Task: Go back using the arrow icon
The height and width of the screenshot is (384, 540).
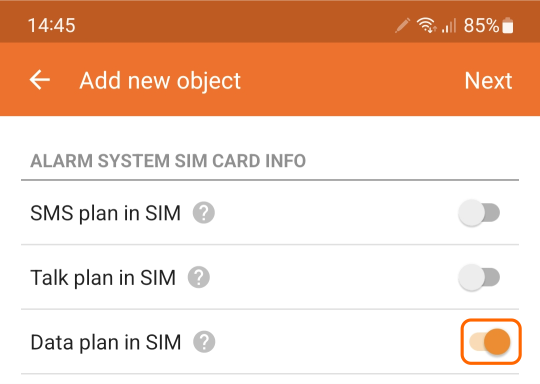Action: point(40,80)
